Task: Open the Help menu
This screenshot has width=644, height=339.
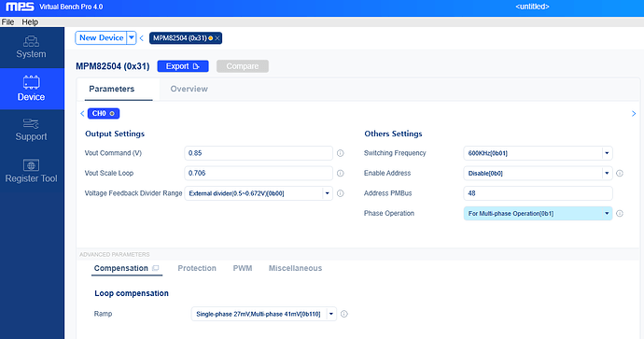Action: click(x=30, y=22)
